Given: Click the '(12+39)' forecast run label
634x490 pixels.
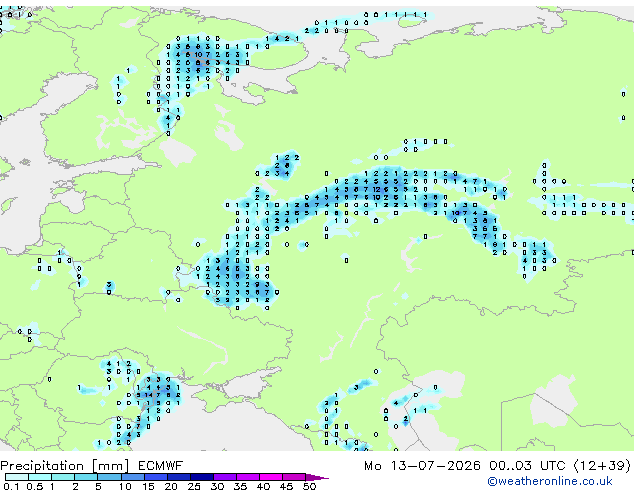Looking at the screenshot, I should point(602,466).
